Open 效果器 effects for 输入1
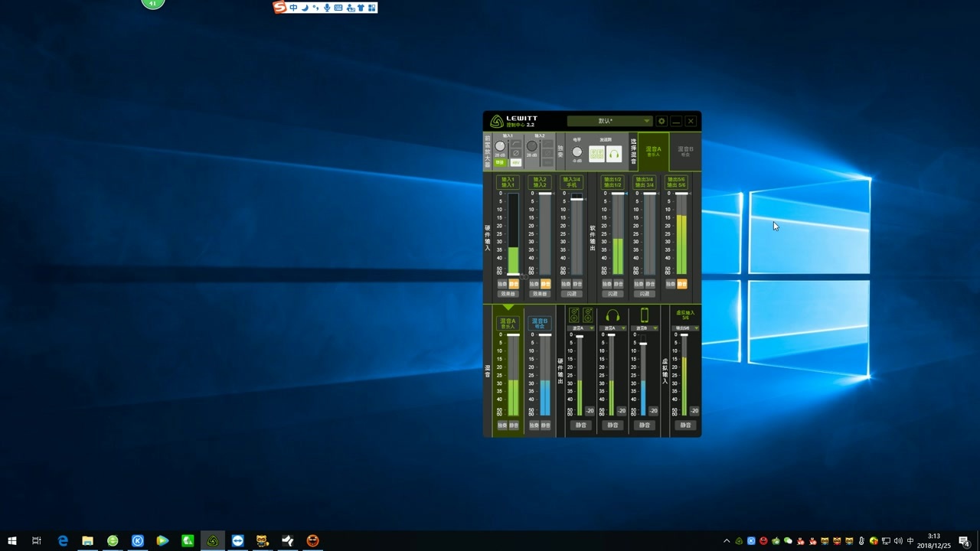Viewport: 980px width, 551px height. (x=508, y=294)
